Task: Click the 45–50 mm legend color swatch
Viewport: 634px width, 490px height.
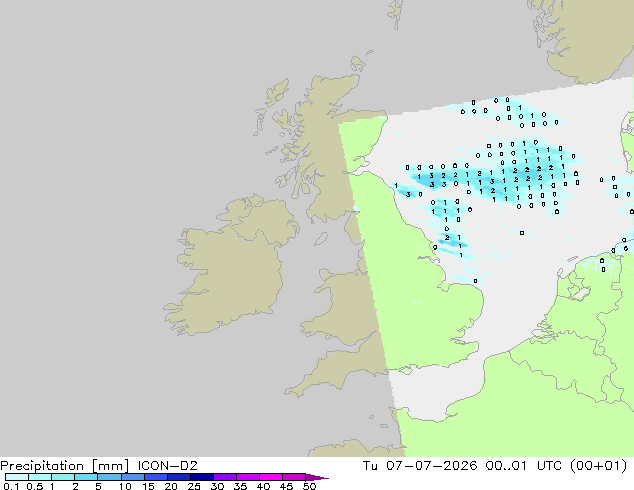Action: click(294, 477)
